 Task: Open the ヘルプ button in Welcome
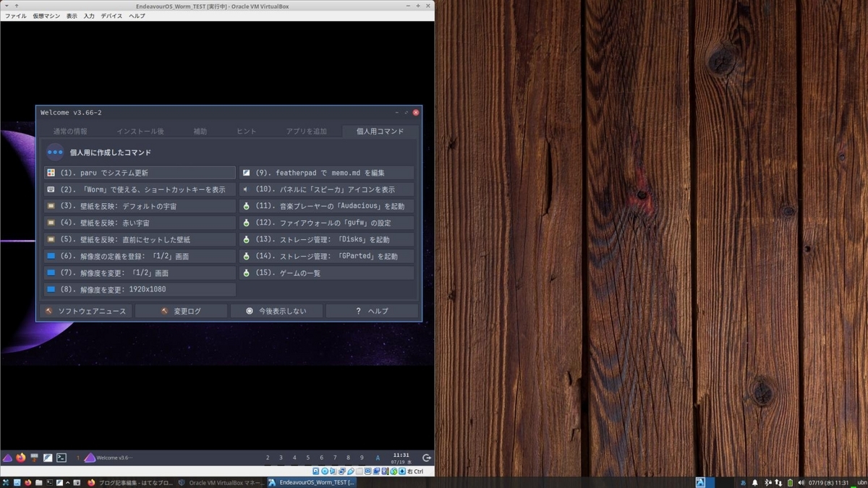click(372, 311)
